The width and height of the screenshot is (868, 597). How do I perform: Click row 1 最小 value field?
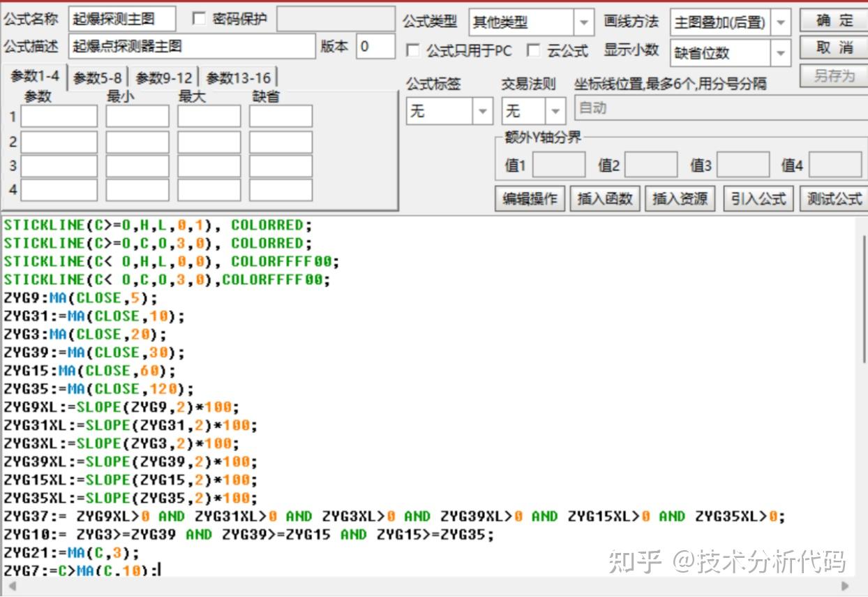point(137,116)
